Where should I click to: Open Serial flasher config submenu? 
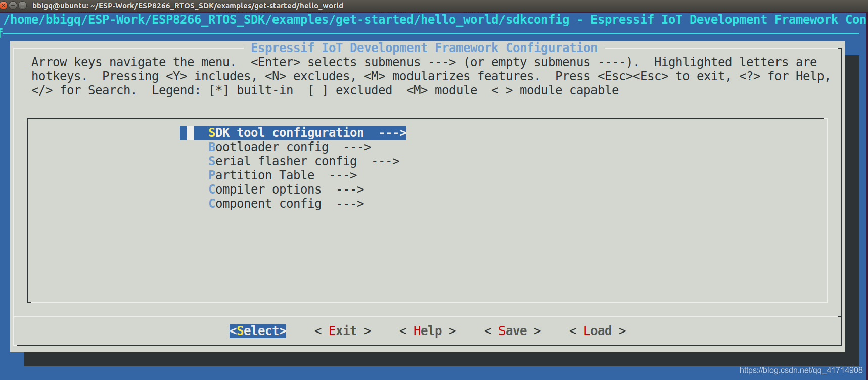click(304, 161)
